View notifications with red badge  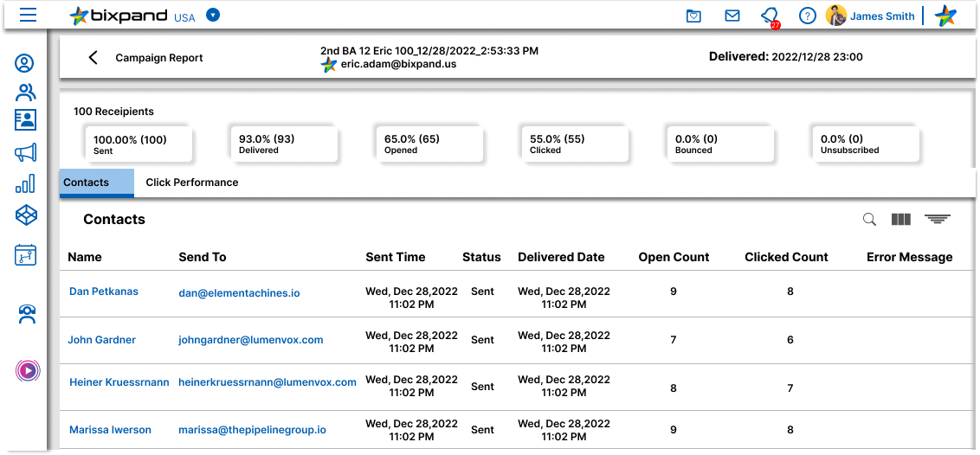(x=769, y=16)
